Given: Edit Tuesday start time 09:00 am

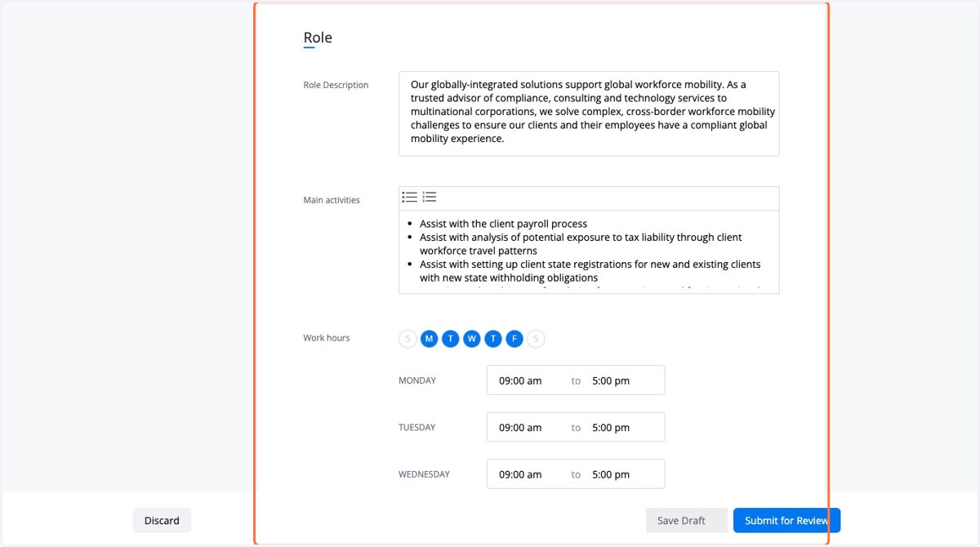Looking at the screenshot, I should point(520,428).
